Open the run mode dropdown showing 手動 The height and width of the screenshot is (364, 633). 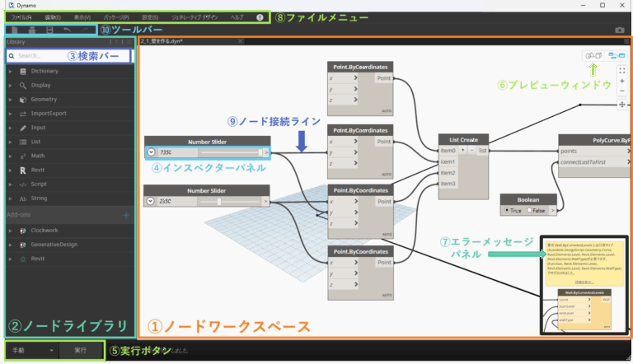(x=33, y=350)
